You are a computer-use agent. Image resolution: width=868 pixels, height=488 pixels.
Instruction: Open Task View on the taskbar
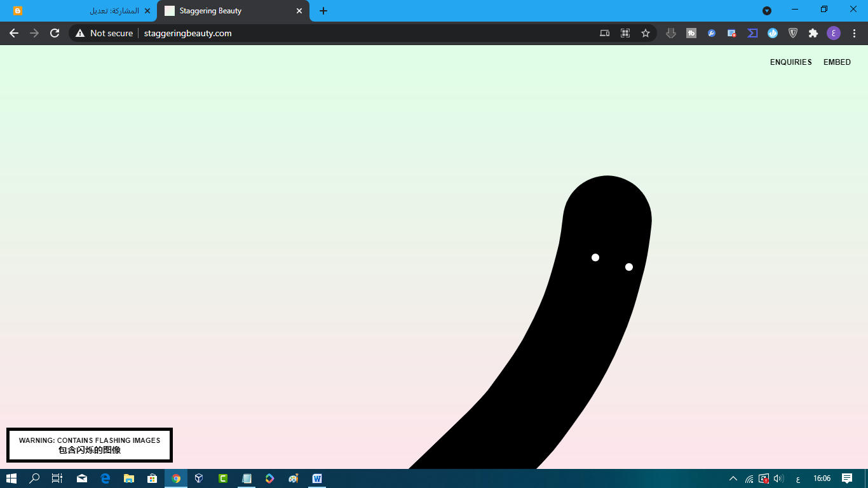(57, 478)
